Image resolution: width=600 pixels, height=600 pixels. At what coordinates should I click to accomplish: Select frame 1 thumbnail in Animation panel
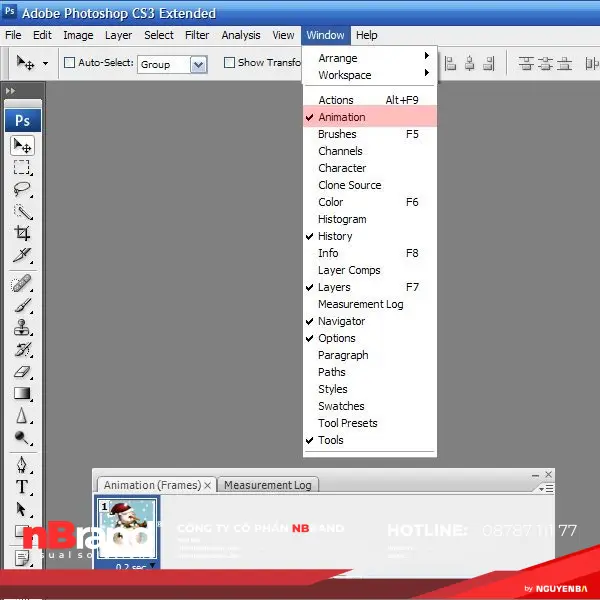pyautogui.click(x=127, y=528)
